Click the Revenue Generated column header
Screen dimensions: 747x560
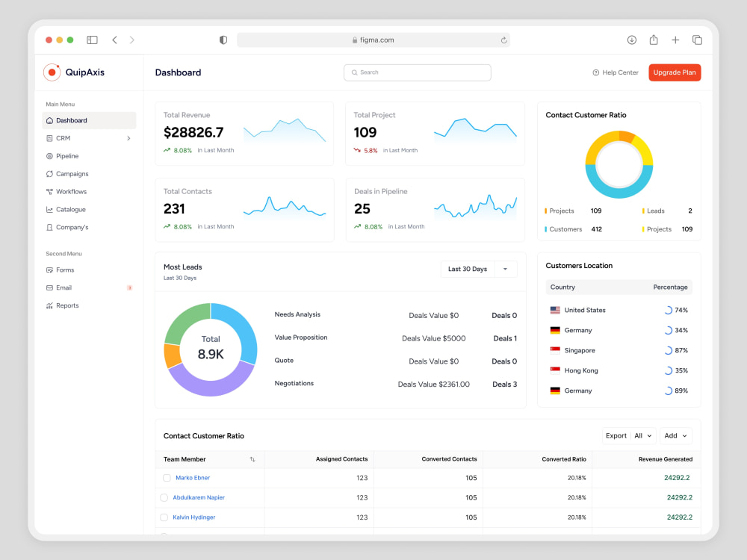665,459
